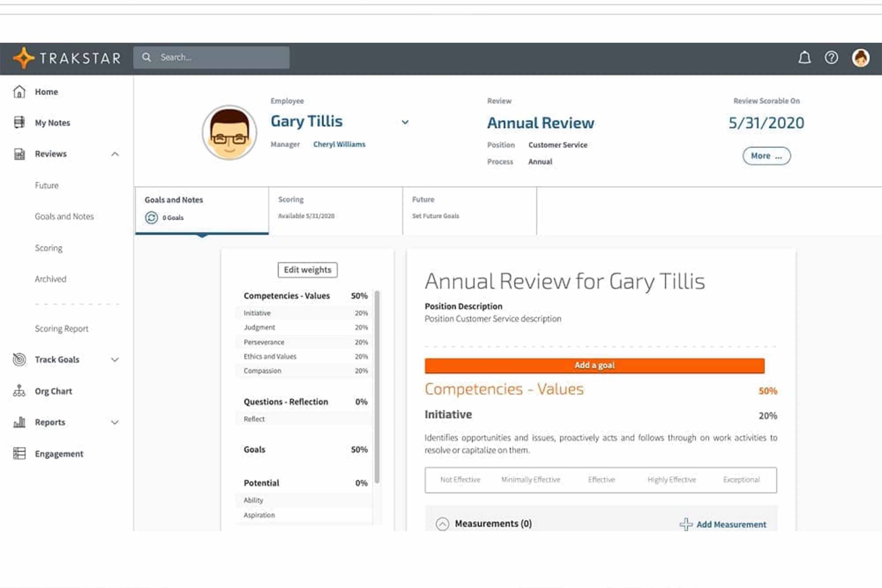Open My Notes via the sidebar icon
The width and height of the screenshot is (882, 588).
(x=19, y=123)
